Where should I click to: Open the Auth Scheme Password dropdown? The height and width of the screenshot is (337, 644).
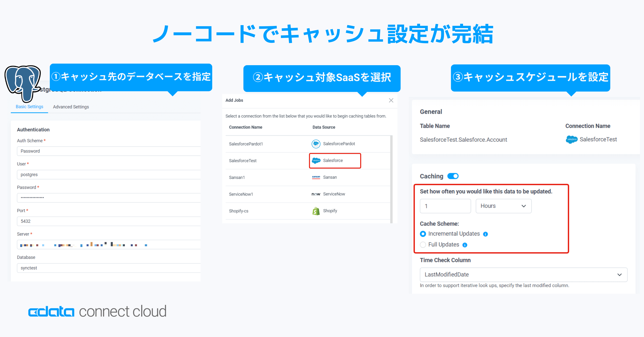109,151
